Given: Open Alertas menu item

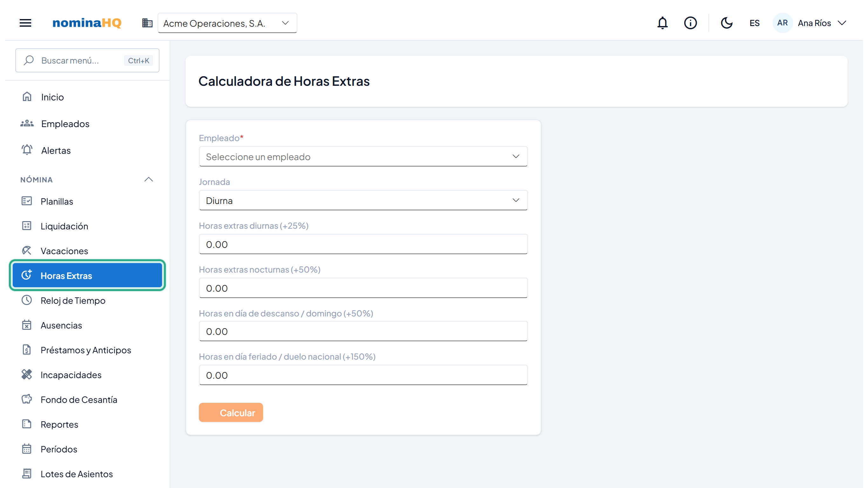Looking at the screenshot, I should click(87, 150).
